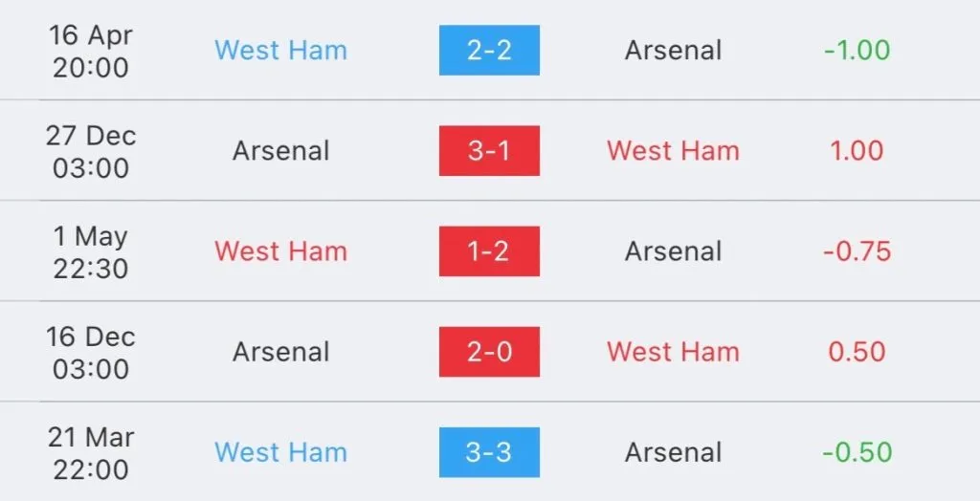
Task: Select the 1 May 22:30 match date
Action: 90,251
